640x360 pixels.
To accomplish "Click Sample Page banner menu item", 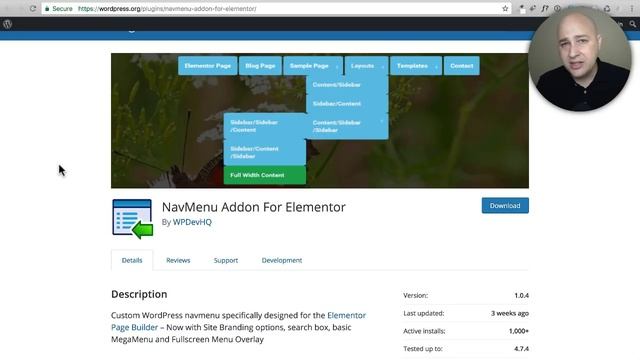I will [x=313, y=66].
